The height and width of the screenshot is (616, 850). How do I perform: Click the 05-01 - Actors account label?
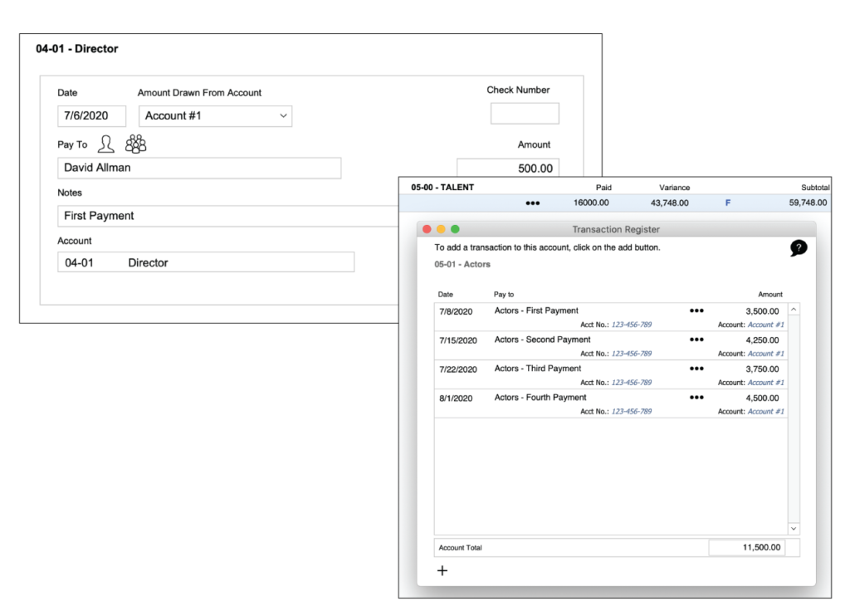click(x=462, y=264)
